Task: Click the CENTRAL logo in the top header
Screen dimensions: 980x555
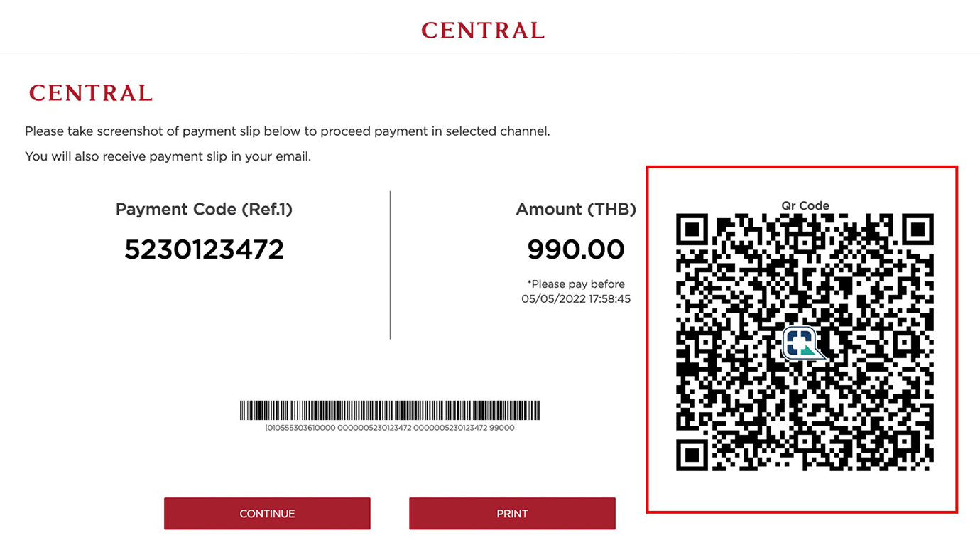Action: click(483, 31)
